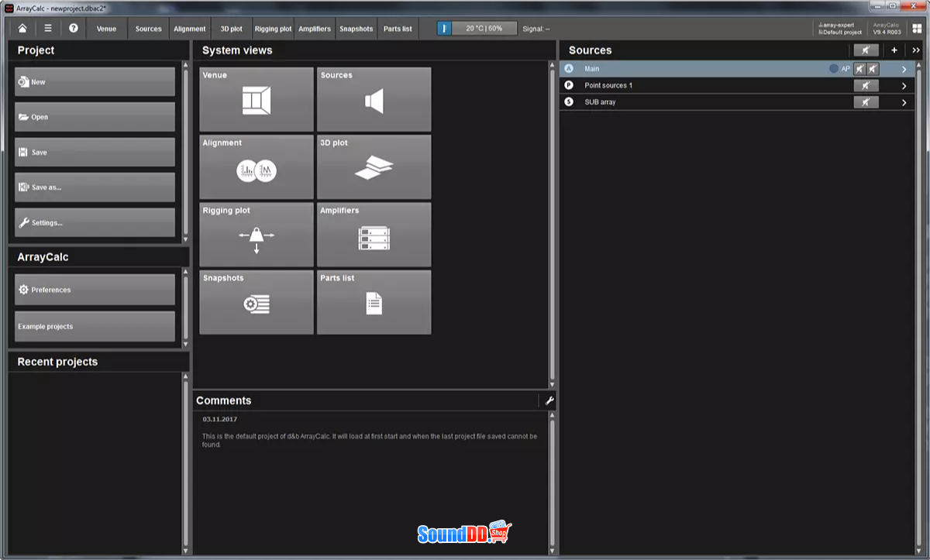Image resolution: width=930 pixels, height=560 pixels.
Task: Open the Venue system view tile
Action: [257, 99]
